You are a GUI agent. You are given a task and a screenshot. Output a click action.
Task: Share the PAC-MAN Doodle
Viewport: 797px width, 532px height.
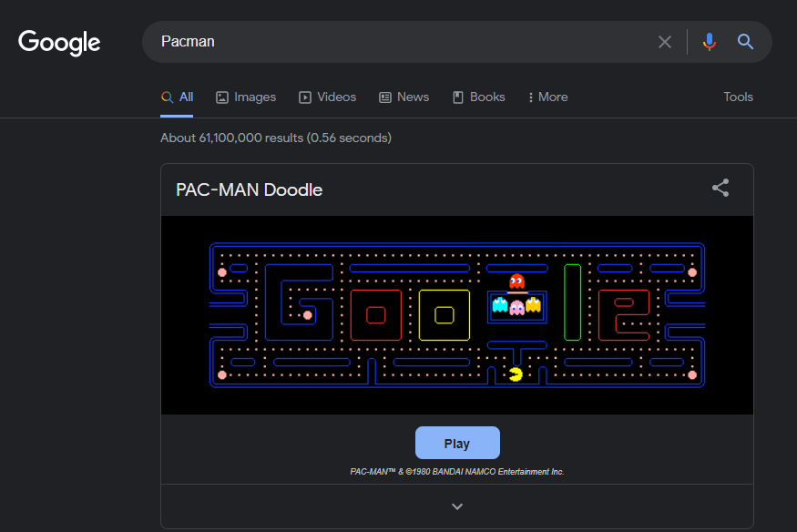(720, 188)
